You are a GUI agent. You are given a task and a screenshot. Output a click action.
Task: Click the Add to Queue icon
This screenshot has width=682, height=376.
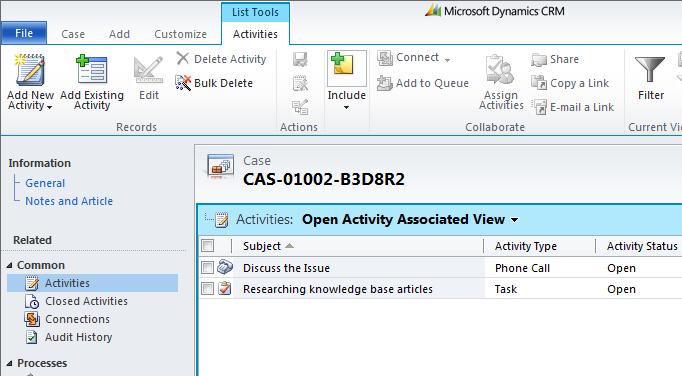(385, 83)
